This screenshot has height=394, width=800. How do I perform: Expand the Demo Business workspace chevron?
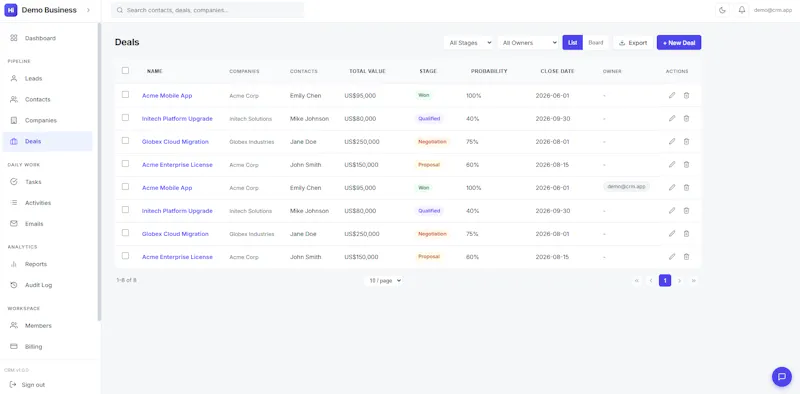[x=88, y=10]
